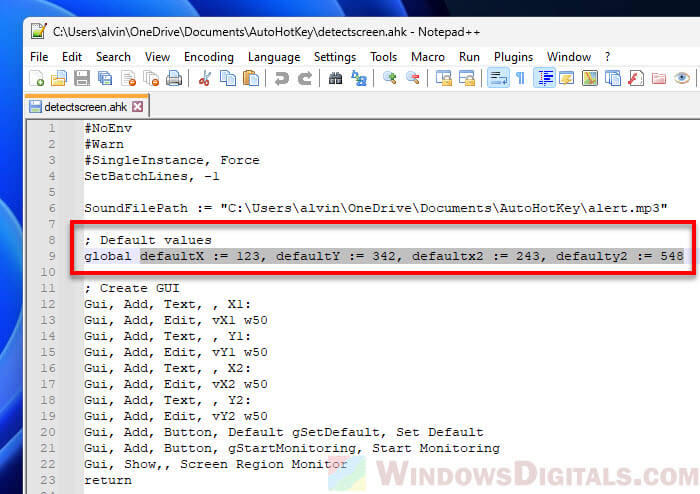
Task: Click line number 23 in the margin
Action: coord(48,481)
